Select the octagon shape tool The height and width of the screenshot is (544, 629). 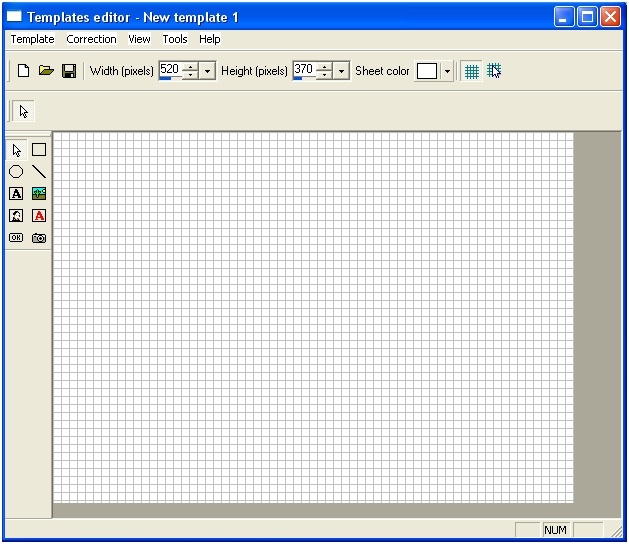(16, 172)
